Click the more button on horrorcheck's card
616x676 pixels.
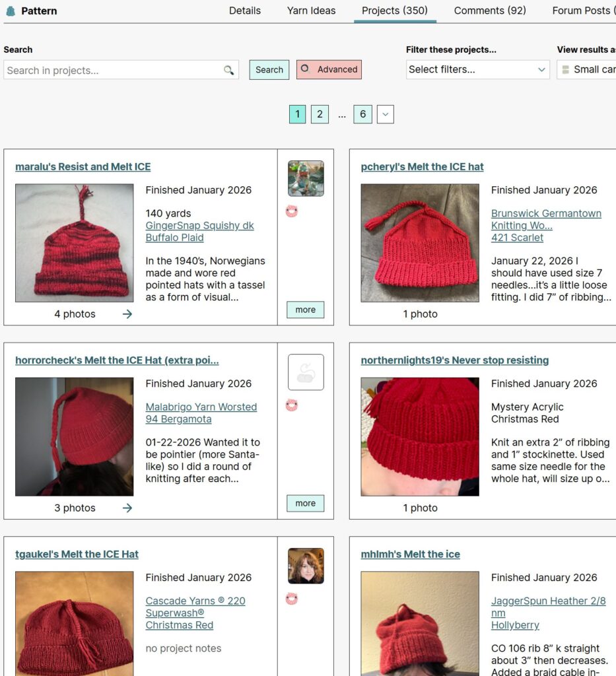[x=306, y=503]
